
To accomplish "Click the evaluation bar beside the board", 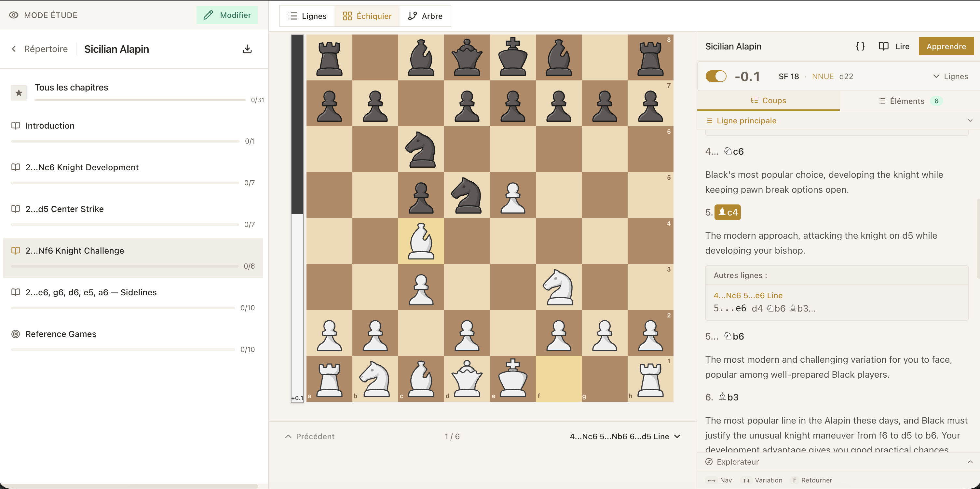I will (x=297, y=218).
